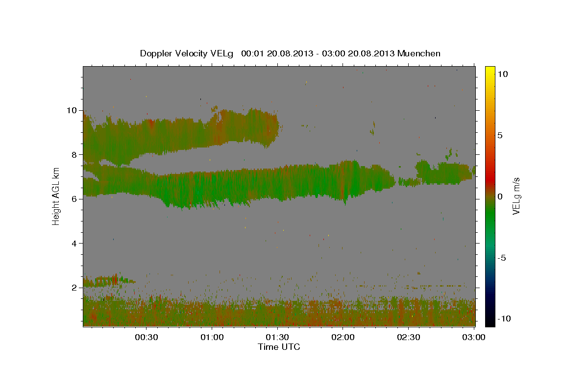Click the '02:00' time tick label

(x=343, y=338)
